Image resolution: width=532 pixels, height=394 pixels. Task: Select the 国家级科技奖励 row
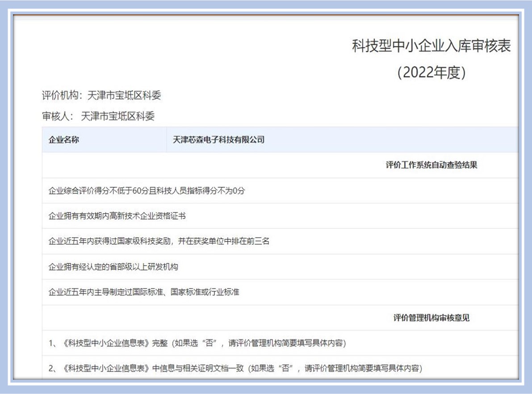pos(159,241)
